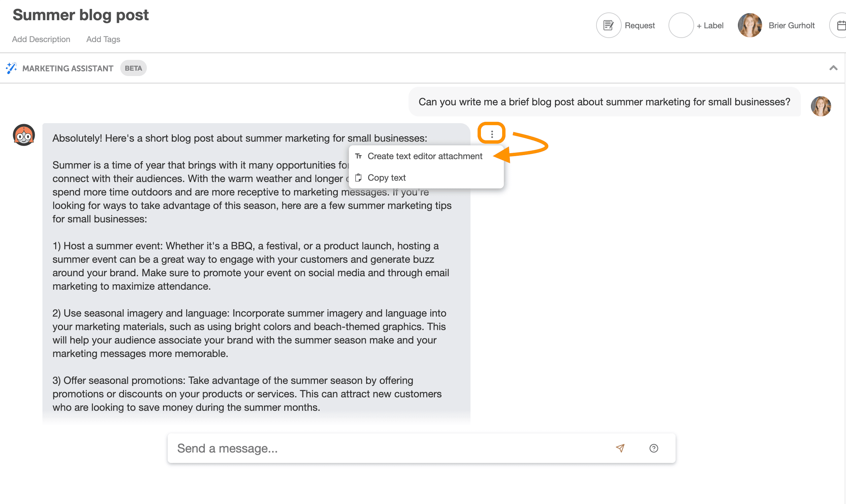Click the Request button label

[x=639, y=26]
